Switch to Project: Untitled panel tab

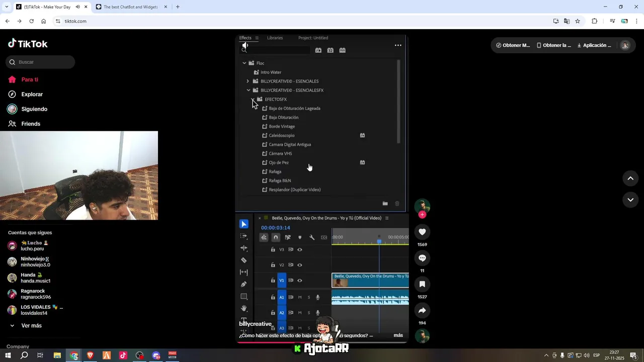tap(313, 38)
